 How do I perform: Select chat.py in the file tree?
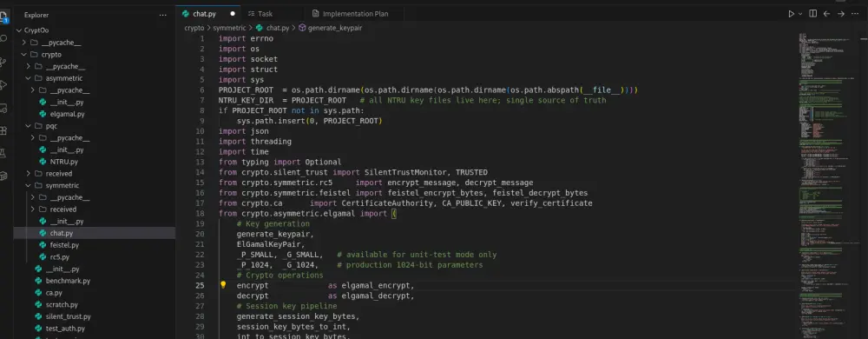(94, 233)
